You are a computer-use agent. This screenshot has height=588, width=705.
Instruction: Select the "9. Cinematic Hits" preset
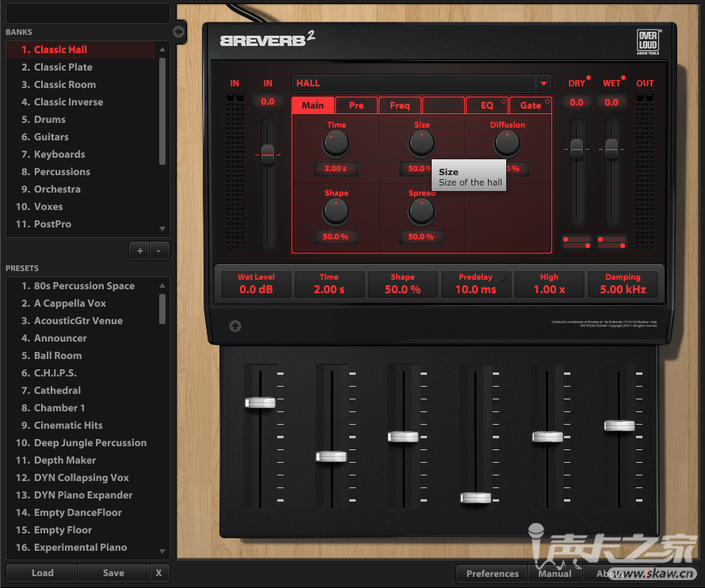(x=82, y=425)
